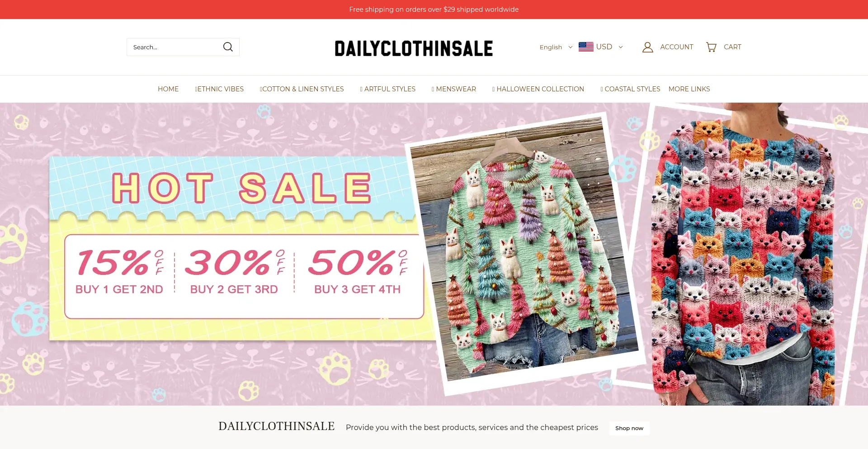Click the CART text link

click(x=732, y=47)
